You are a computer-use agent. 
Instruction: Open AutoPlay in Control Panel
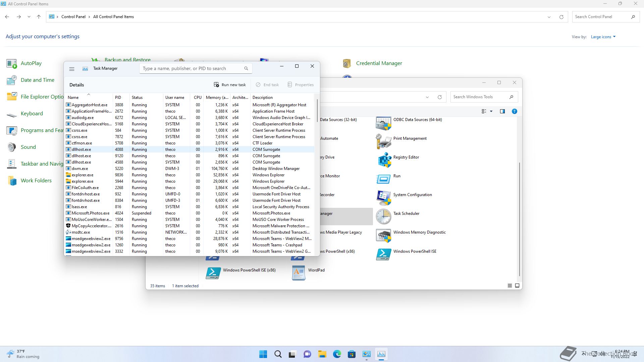tap(24, 63)
